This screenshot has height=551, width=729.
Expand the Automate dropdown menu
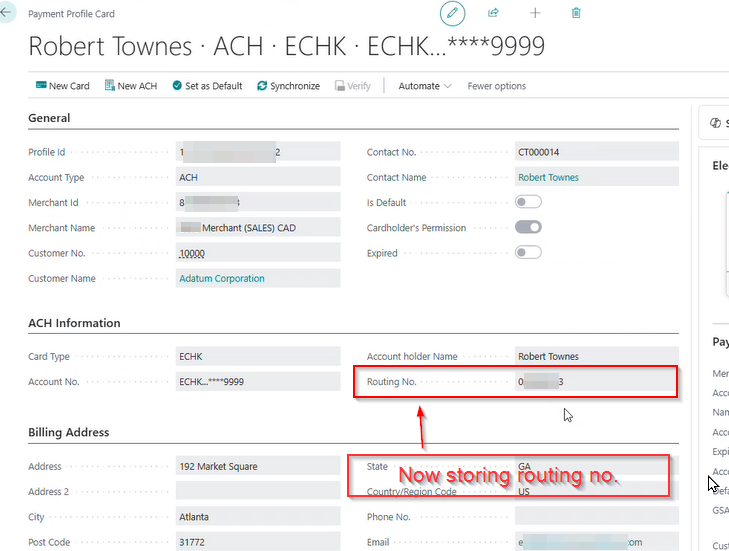(x=424, y=86)
